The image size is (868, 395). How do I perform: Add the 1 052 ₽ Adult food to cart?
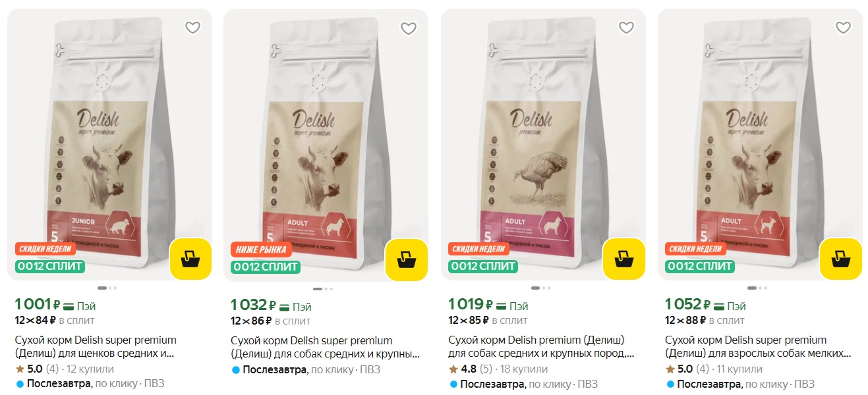click(840, 259)
